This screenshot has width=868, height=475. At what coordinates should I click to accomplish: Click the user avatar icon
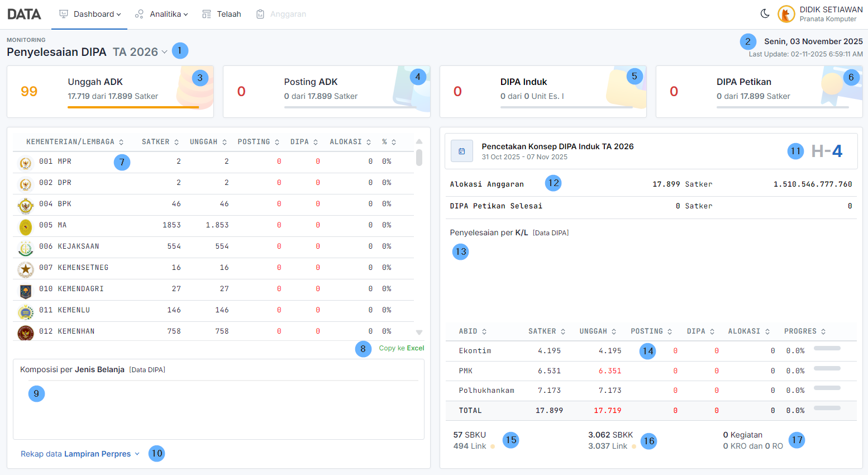point(786,14)
